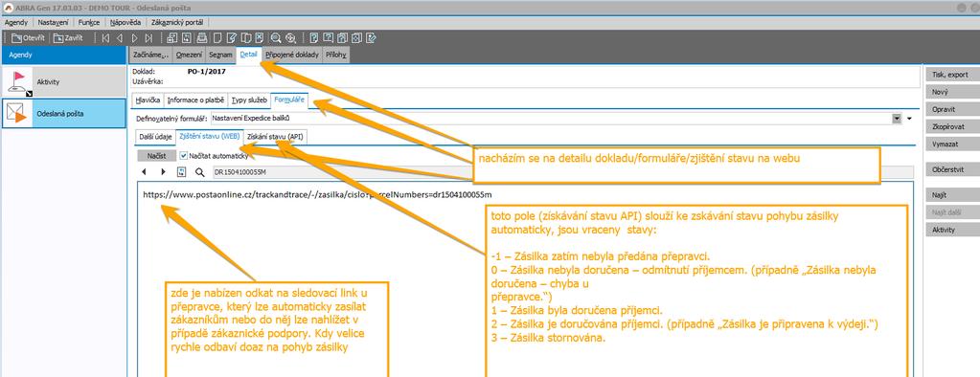
Task: Open the Agendy menu
Action: 16,22
